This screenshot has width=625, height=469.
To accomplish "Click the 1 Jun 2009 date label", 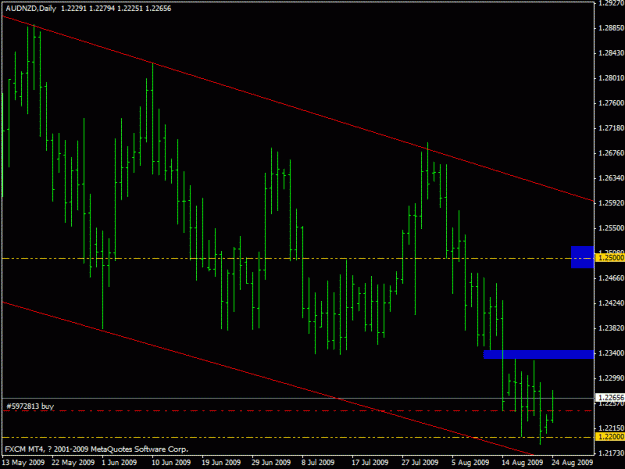I will [x=119, y=463].
